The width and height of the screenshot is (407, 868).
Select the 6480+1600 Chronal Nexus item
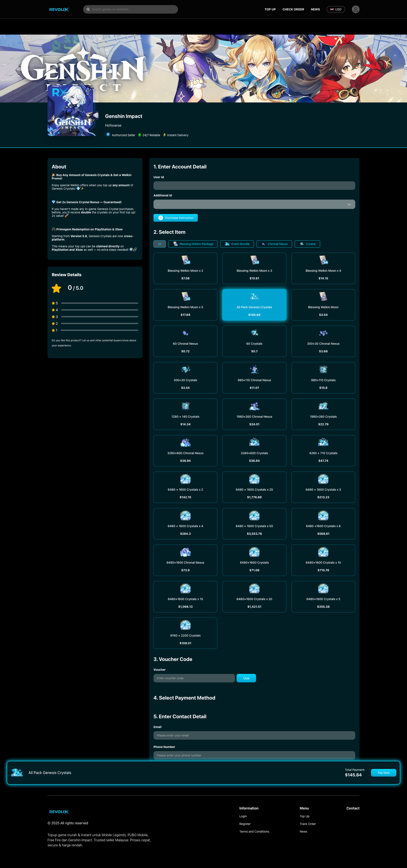point(185,560)
